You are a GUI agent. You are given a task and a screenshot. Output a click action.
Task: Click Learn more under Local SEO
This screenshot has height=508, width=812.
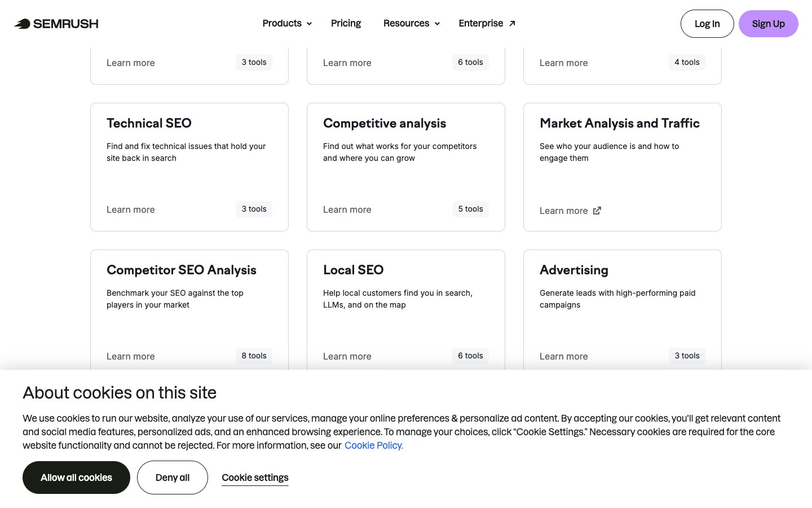click(347, 356)
